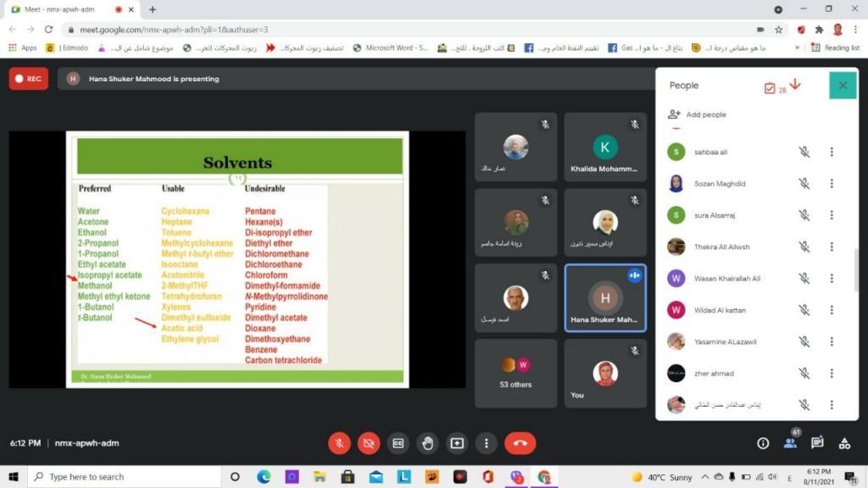Unmute your microphone in the call bar
Image resolution: width=868 pixels, height=488 pixels.
(339, 443)
